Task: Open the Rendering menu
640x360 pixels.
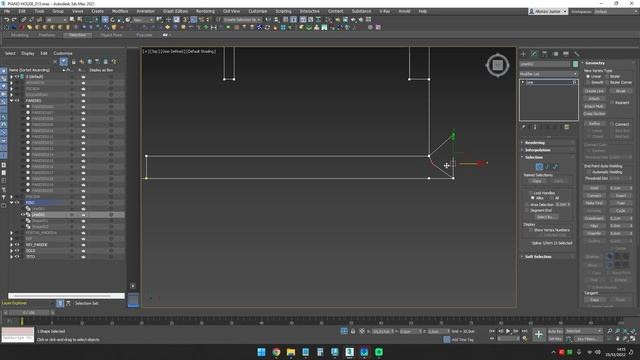Action: (205, 11)
